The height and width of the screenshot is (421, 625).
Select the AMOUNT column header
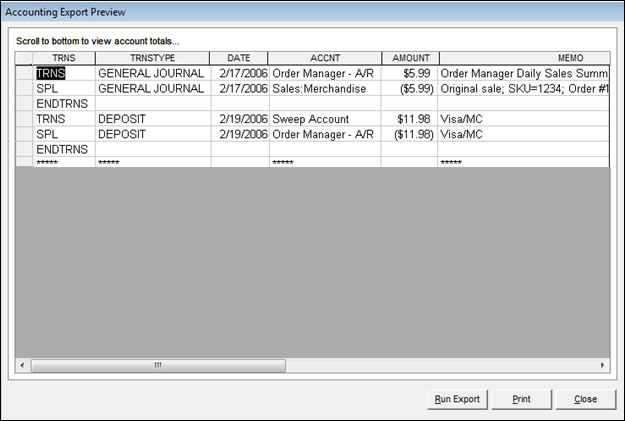(x=411, y=58)
